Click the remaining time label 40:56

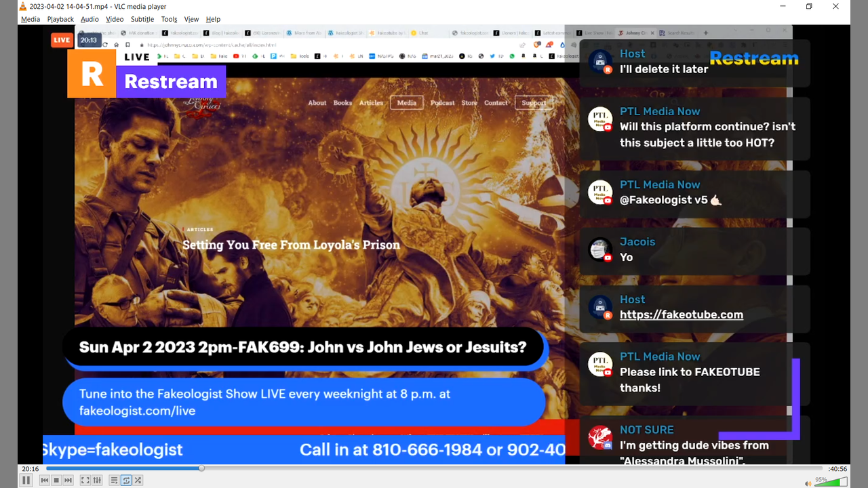(x=837, y=468)
